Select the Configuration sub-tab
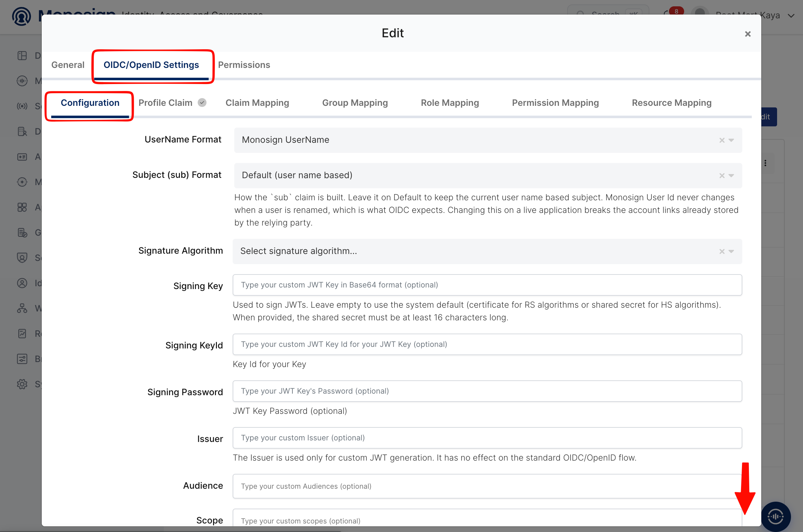The image size is (803, 532). (90, 103)
